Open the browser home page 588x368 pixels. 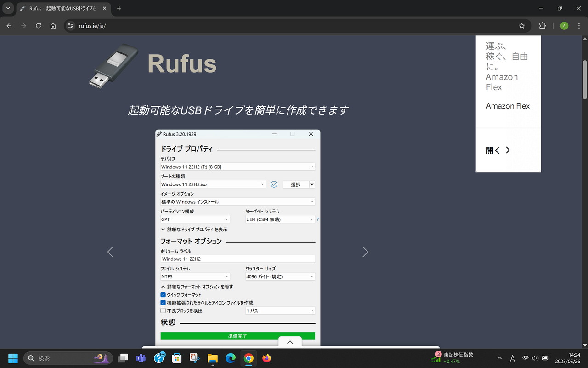tap(53, 26)
